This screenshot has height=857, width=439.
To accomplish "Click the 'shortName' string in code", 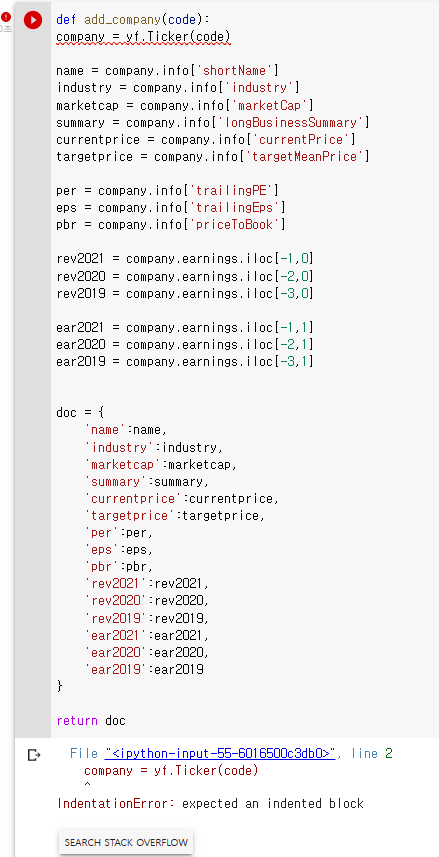I will (x=235, y=71).
